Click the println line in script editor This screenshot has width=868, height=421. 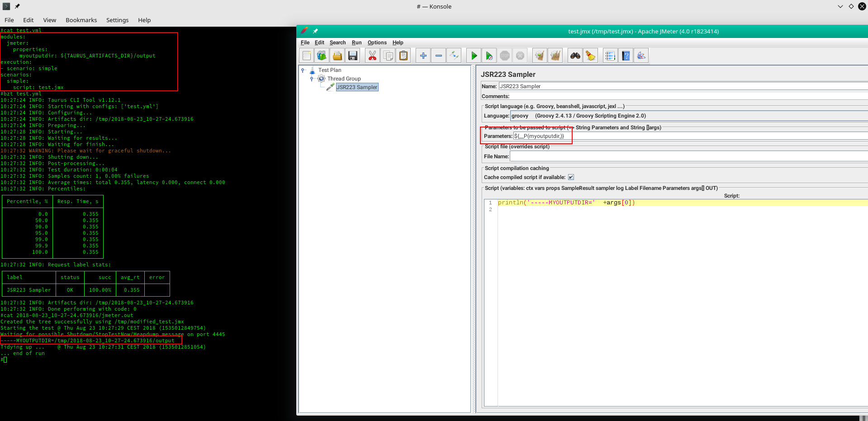tap(567, 203)
